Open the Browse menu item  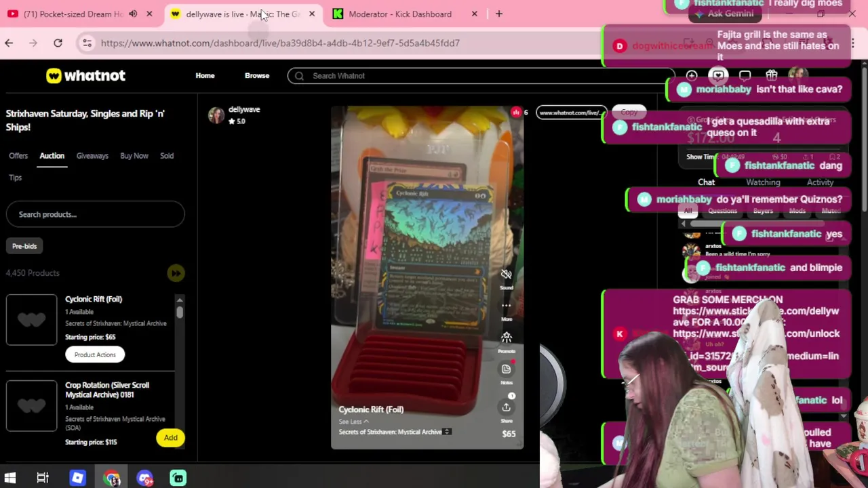[x=257, y=75]
